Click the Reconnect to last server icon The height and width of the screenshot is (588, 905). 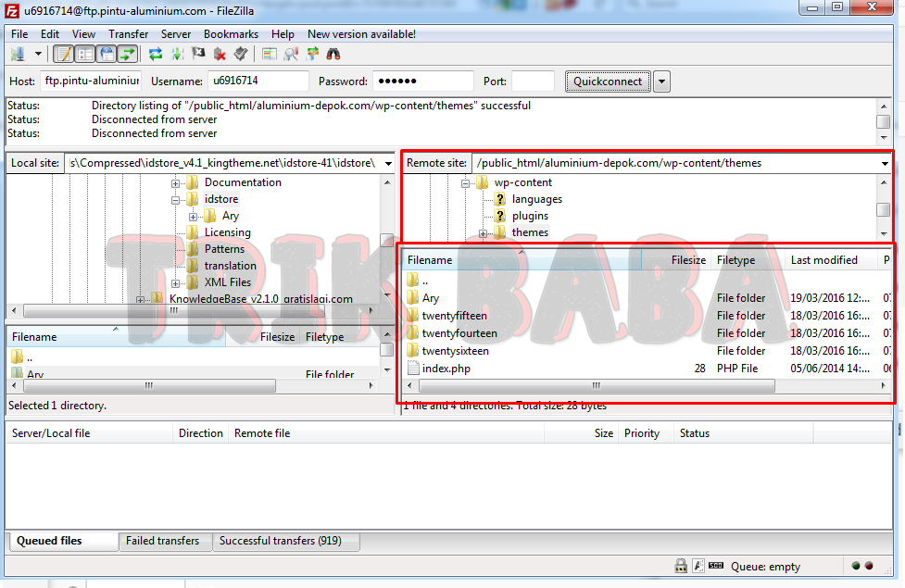click(241, 54)
